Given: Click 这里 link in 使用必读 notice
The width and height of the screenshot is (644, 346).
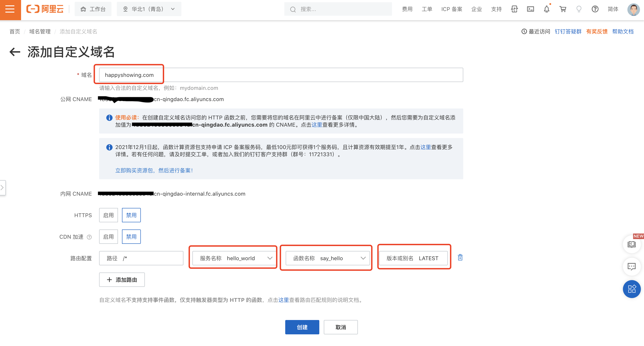Looking at the screenshot, I should [317, 125].
